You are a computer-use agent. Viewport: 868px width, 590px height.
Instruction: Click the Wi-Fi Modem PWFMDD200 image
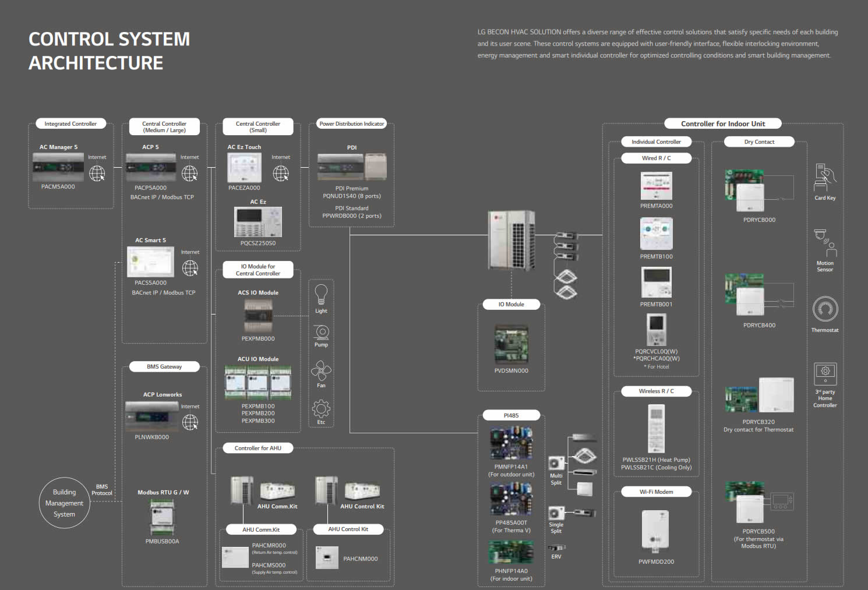tap(655, 531)
